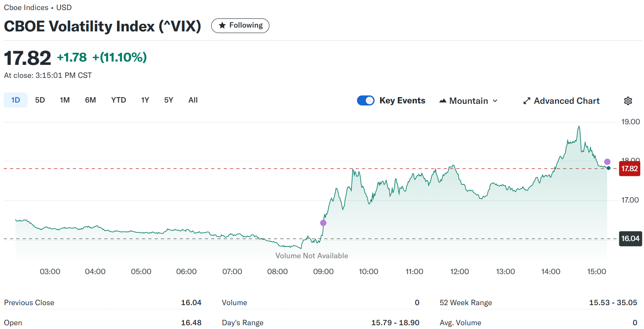
Task: Click the star icon in Following button
Action: pos(222,26)
